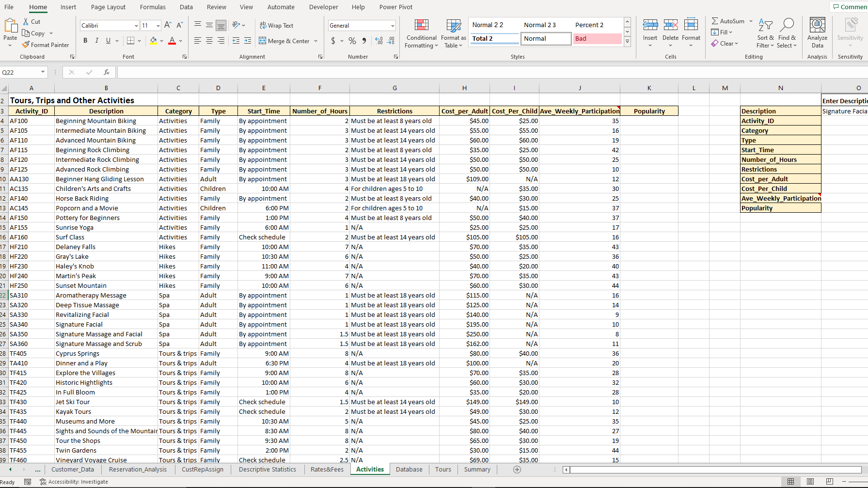Open the General number format dropdown
This screenshot has height=488, width=868.
pyautogui.click(x=392, y=26)
